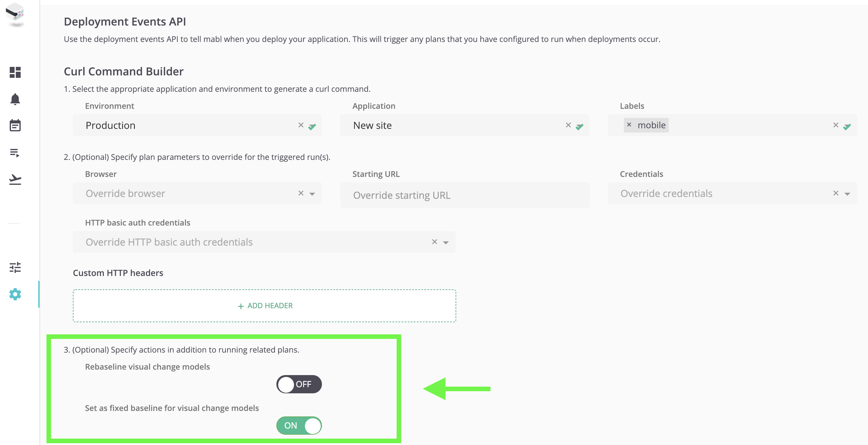
Task: Remove the mobile label chip
Action: tap(629, 125)
